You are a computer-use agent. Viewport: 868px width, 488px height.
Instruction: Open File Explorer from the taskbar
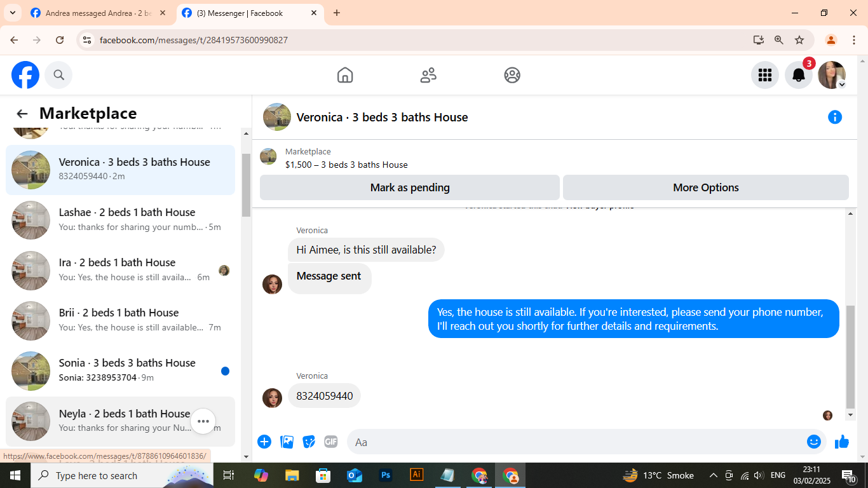(292, 475)
